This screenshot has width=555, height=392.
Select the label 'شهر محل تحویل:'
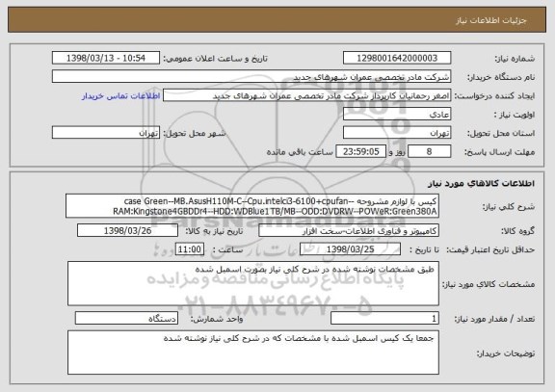(194, 133)
